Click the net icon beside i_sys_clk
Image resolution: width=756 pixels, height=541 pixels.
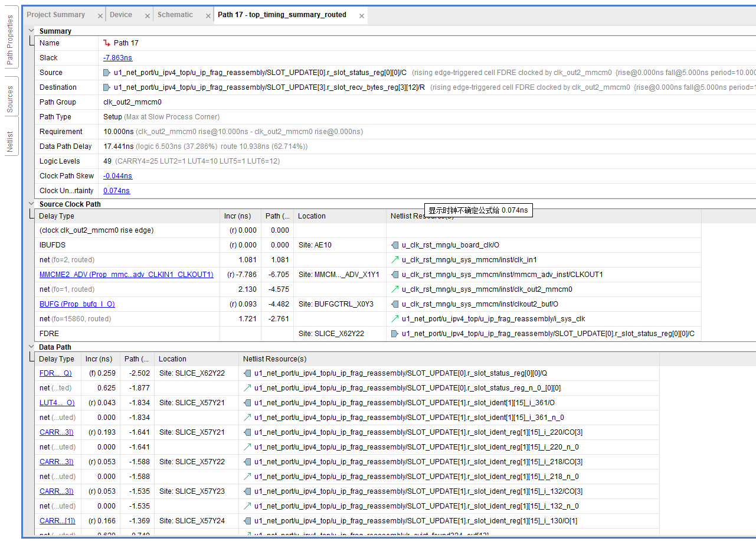395,319
